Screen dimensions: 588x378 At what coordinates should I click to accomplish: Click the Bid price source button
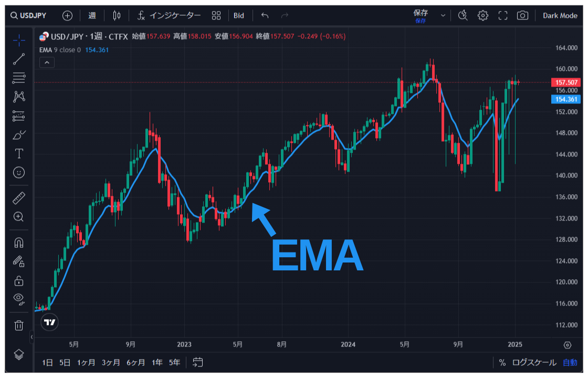[239, 16]
